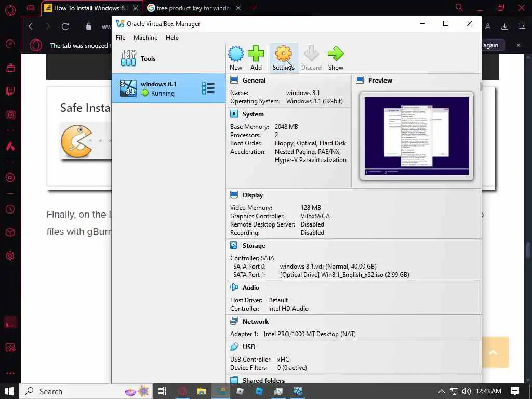Click the Display section header
This screenshot has width=532, height=399.
[252, 195]
